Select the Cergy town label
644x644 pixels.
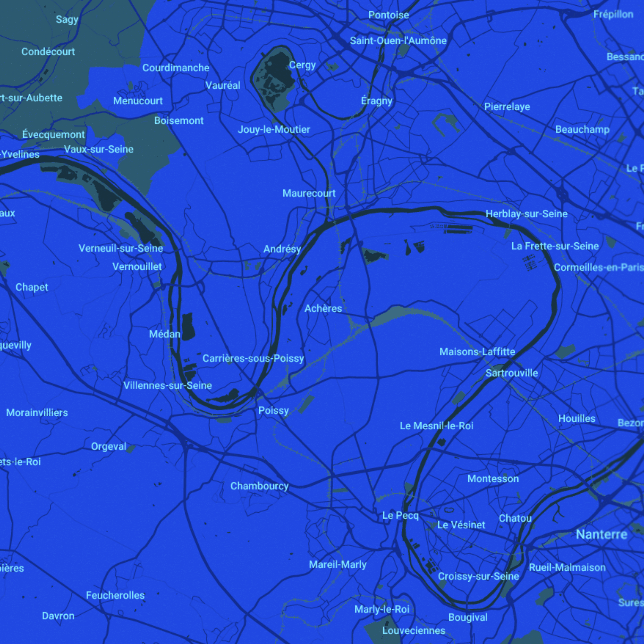pos(302,65)
